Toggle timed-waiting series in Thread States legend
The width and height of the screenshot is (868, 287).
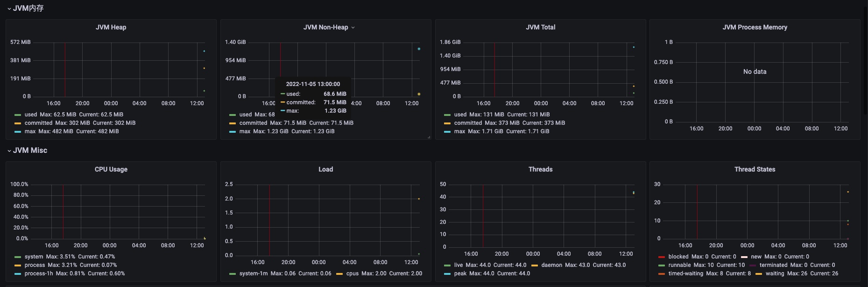pos(686,273)
